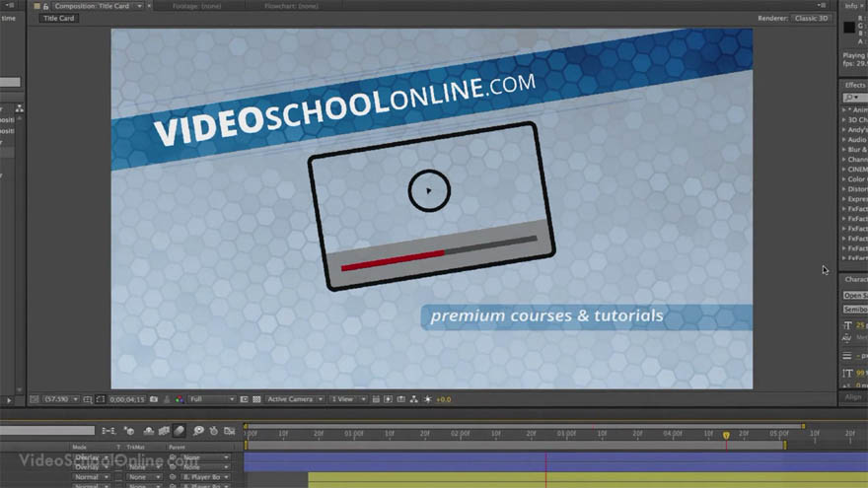Image resolution: width=868 pixels, height=488 pixels.
Task: Toggle the draft 3D icon
Action: (129, 431)
